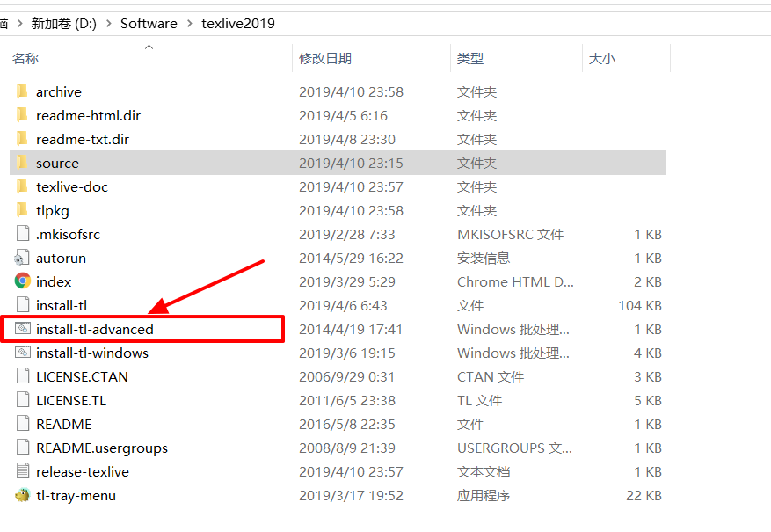Click the 104 KB size value
This screenshot has height=532, width=771.
(640, 305)
